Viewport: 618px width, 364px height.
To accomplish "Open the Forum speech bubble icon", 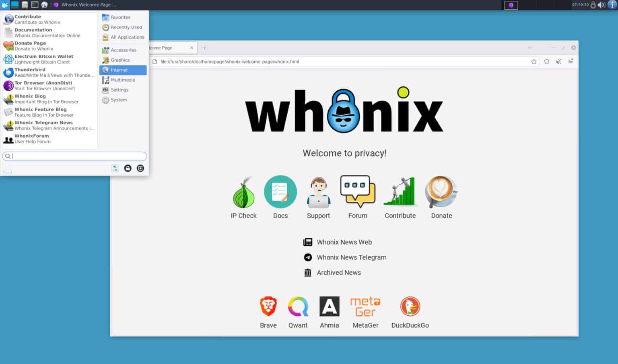I will pyautogui.click(x=358, y=192).
